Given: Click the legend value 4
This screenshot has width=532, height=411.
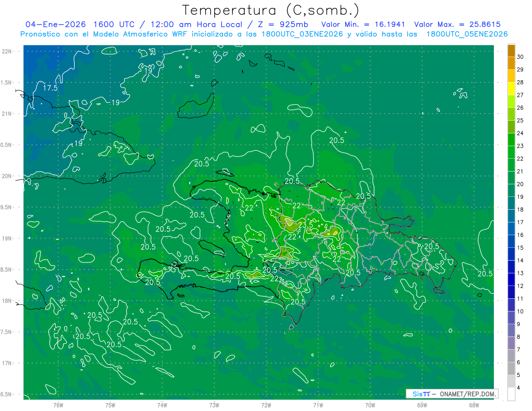Looking at the screenshot, I should click(x=519, y=388).
